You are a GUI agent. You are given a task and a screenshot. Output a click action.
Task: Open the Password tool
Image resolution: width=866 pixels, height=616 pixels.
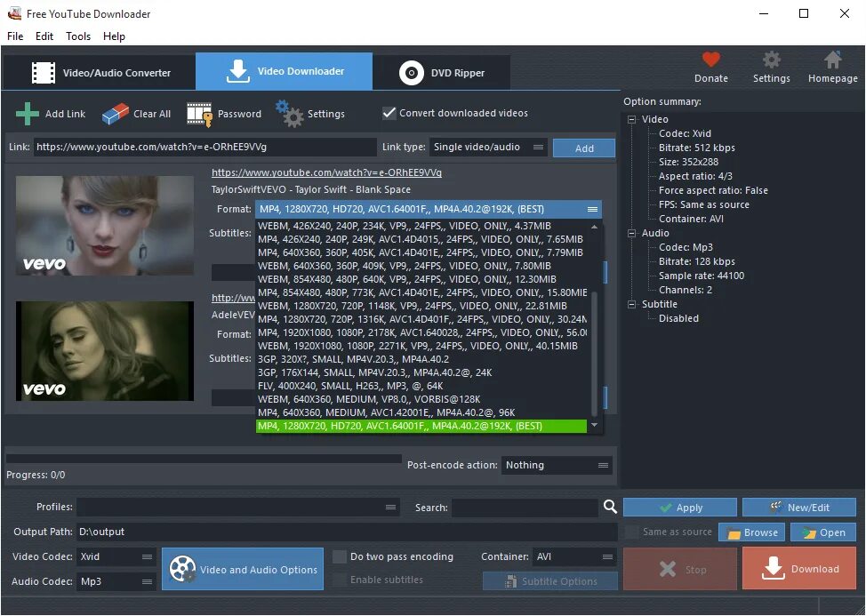199,113
